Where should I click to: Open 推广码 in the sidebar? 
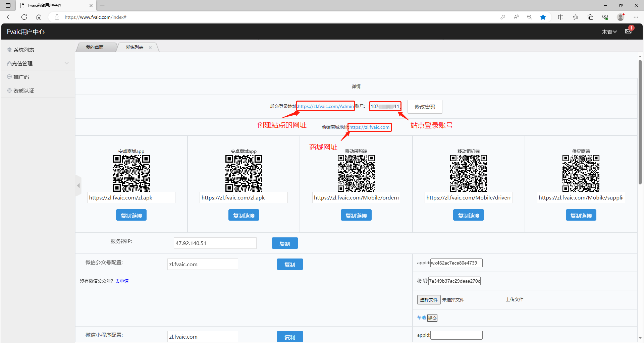pyautogui.click(x=21, y=77)
